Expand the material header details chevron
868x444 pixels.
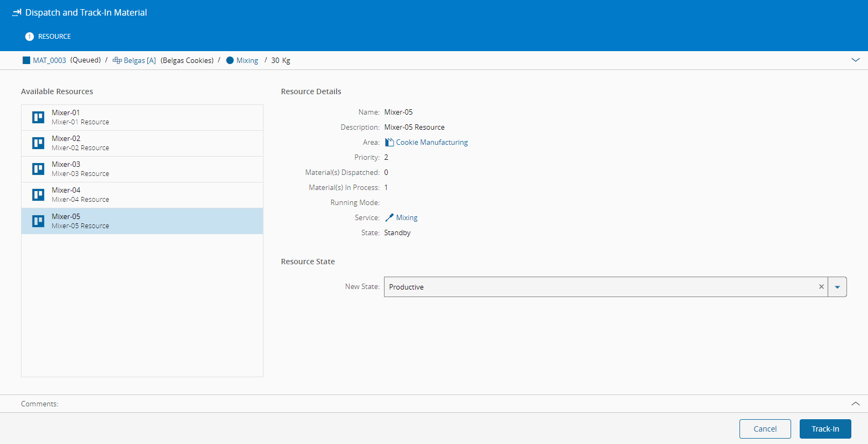click(855, 60)
